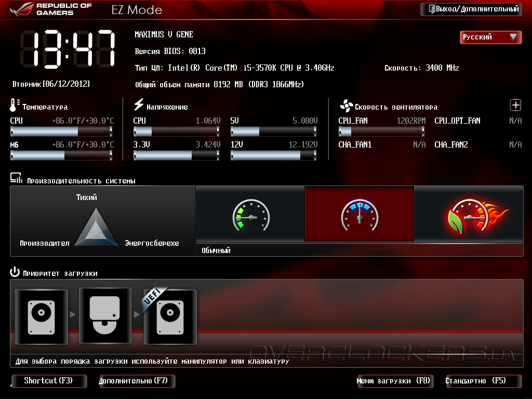532x399 pixels.
Task: Click the Shortcut (F3) button
Action: pos(49,381)
